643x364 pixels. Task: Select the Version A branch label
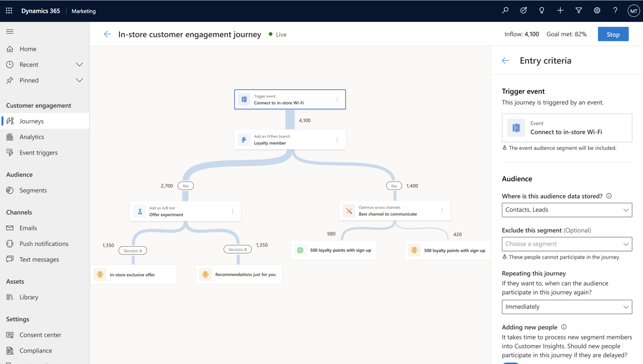(x=132, y=250)
